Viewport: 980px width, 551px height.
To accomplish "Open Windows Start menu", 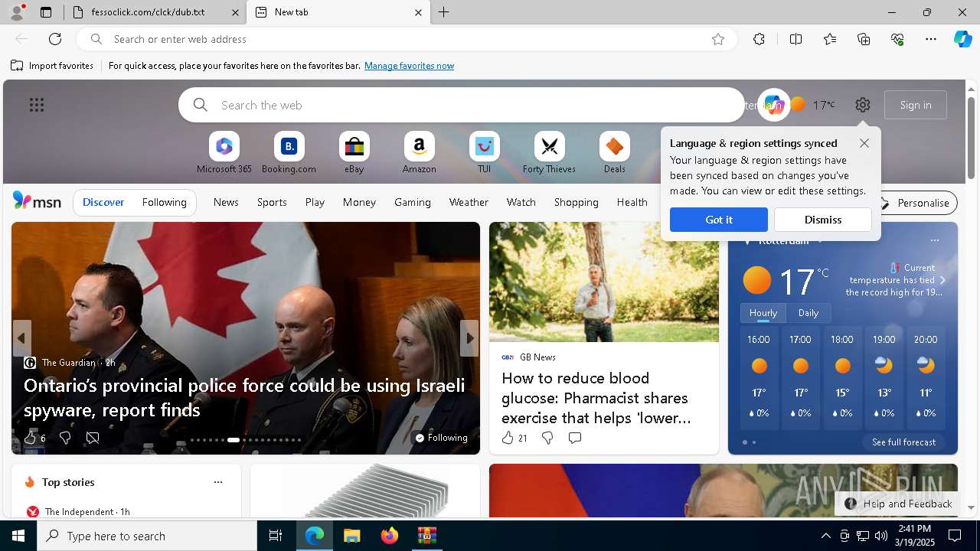I will point(18,536).
